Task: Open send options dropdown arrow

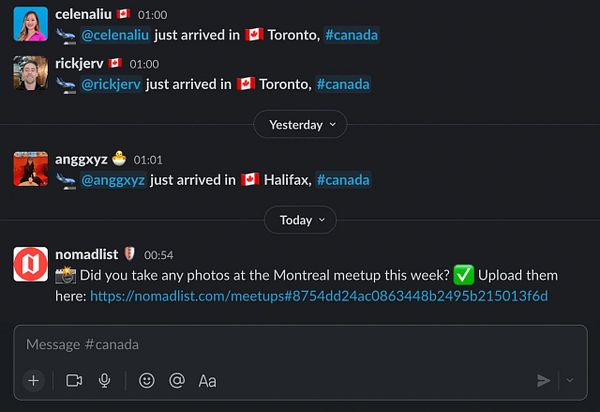Action: (570, 380)
